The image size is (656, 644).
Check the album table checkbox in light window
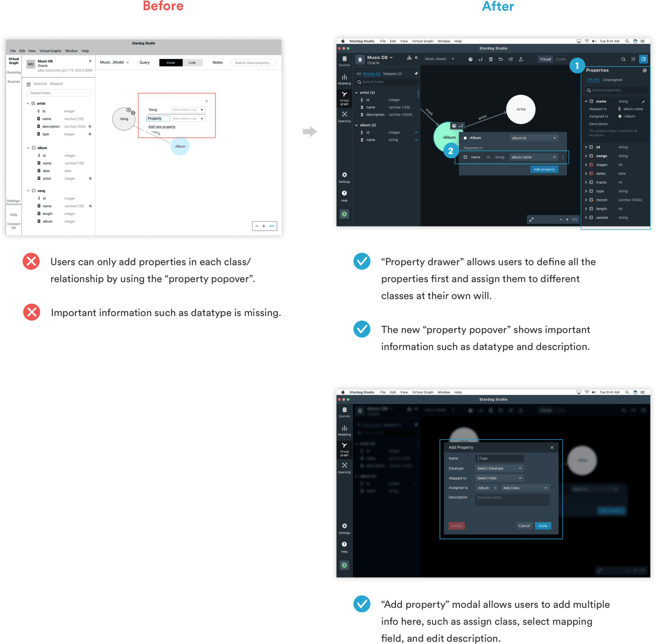34,148
